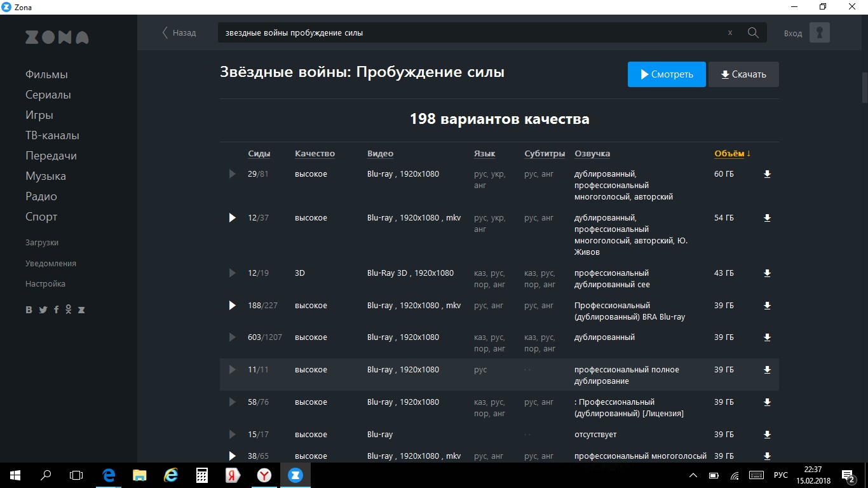Download icon for the 60 ГБ variant

pyautogui.click(x=767, y=174)
